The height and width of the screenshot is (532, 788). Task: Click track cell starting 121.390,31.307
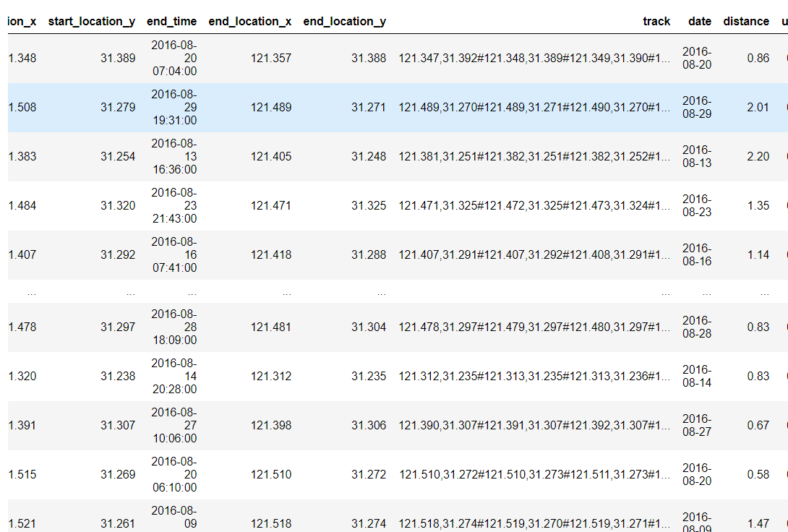pos(534,426)
